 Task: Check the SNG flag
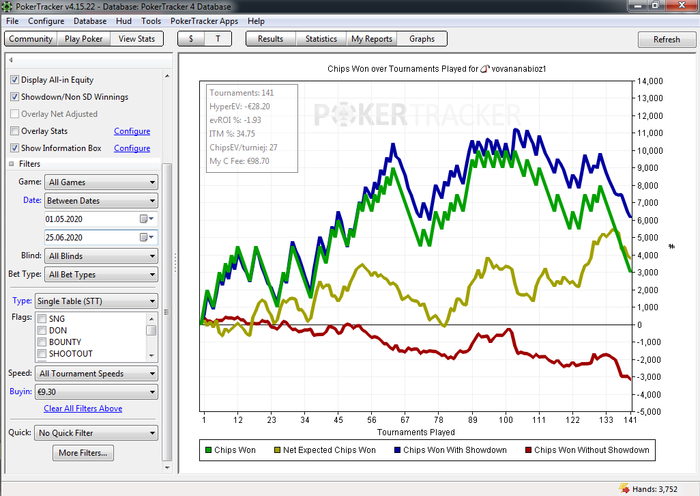[42, 319]
